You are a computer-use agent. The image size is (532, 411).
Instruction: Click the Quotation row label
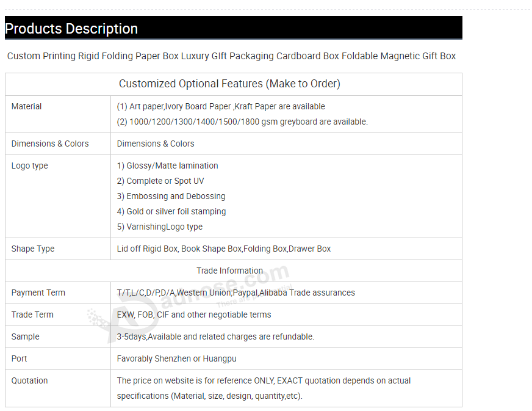(x=29, y=381)
